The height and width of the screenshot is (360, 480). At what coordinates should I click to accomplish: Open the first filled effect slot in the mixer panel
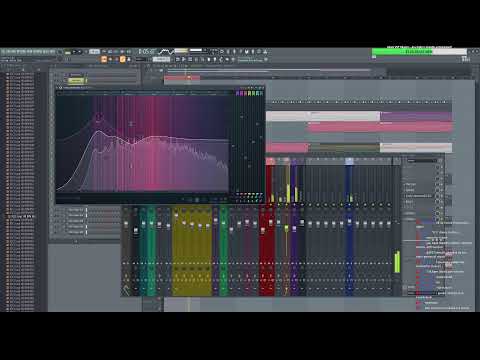[x=419, y=184]
